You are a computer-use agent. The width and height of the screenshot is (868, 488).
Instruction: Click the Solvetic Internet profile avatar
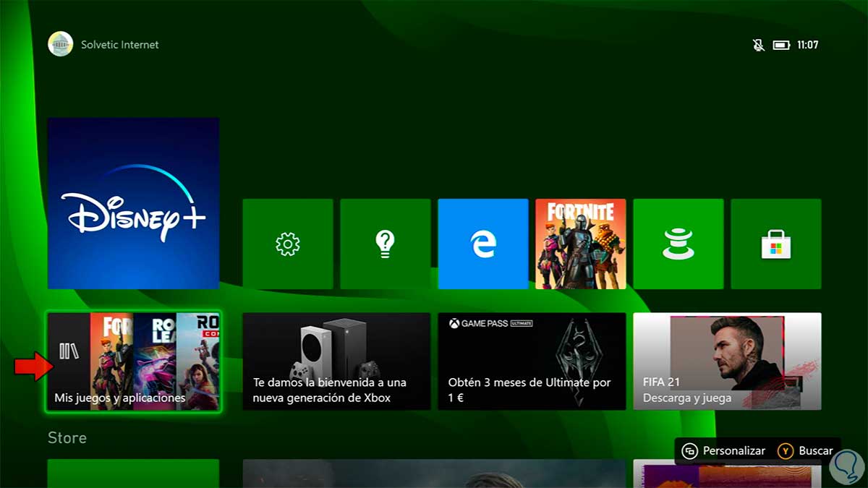(61, 44)
